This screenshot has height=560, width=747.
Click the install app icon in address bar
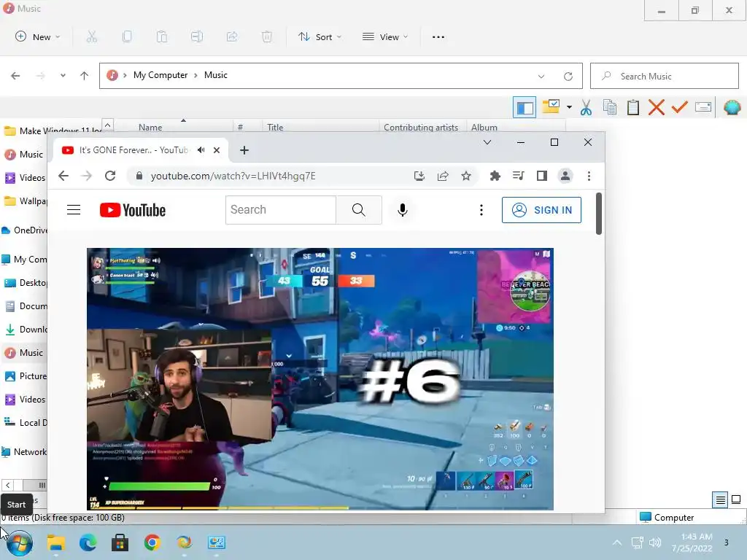[419, 176]
